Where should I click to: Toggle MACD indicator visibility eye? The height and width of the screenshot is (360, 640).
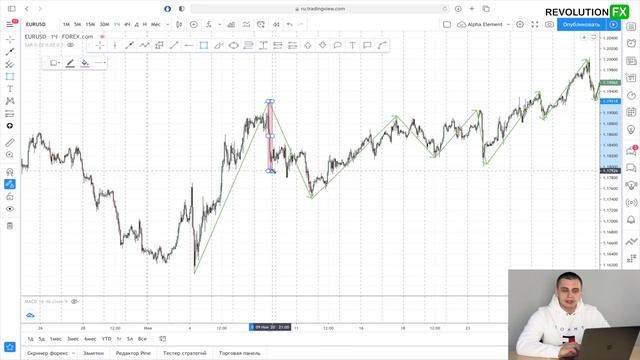(74, 302)
